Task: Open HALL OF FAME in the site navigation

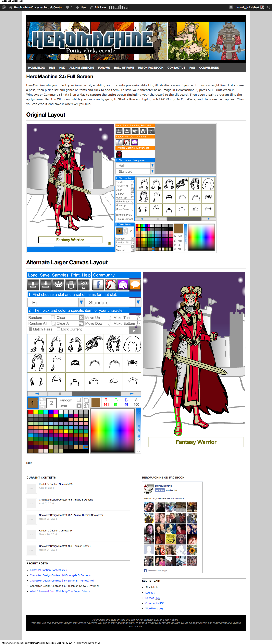Action: tap(124, 68)
